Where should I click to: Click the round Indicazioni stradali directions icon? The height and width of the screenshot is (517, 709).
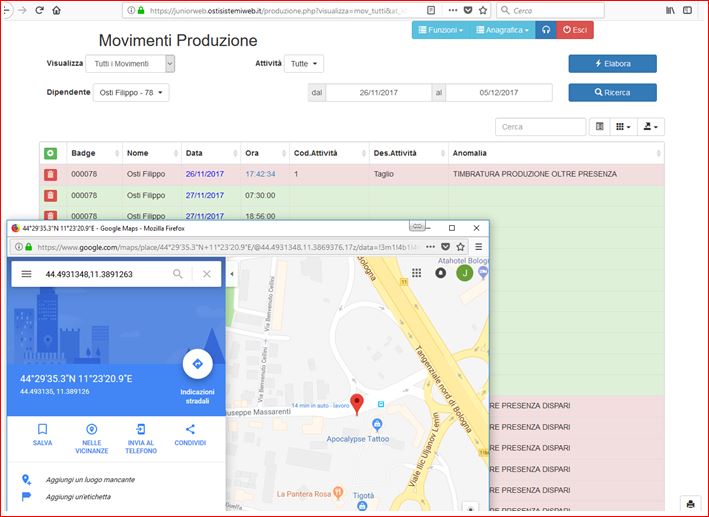coord(198,364)
